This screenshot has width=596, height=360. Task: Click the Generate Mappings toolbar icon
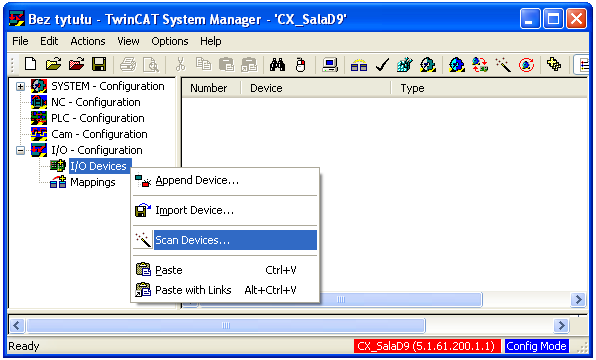click(359, 64)
